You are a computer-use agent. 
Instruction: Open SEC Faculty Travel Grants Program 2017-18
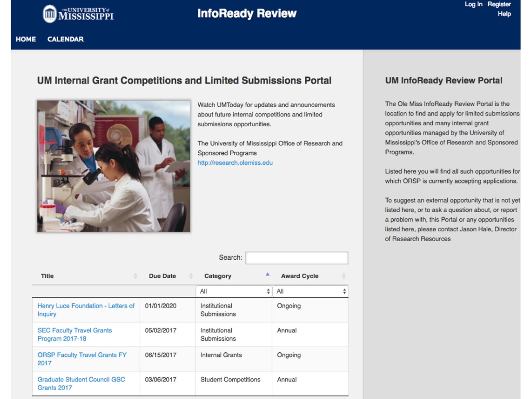pos(75,334)
